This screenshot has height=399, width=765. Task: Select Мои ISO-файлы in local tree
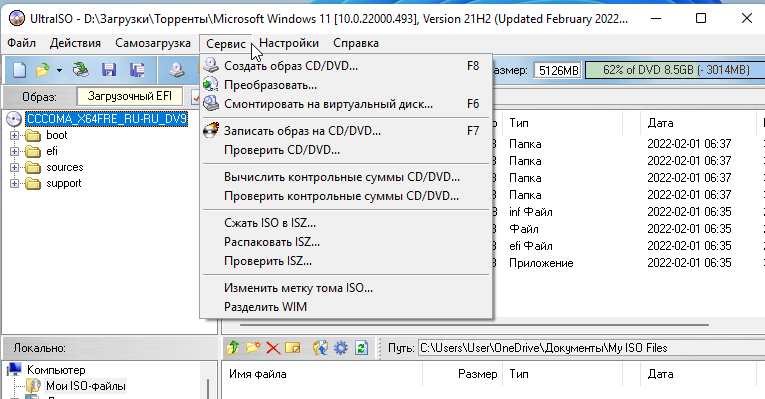click(86, 385)
